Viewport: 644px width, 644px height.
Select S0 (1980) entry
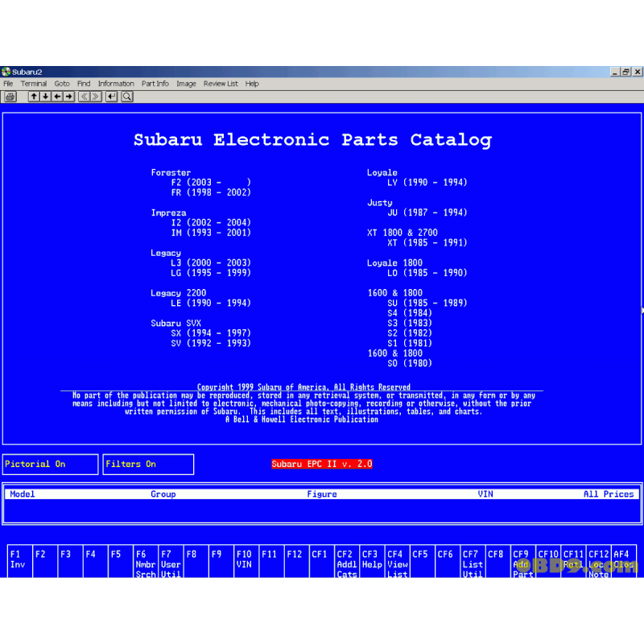[410, 363]
